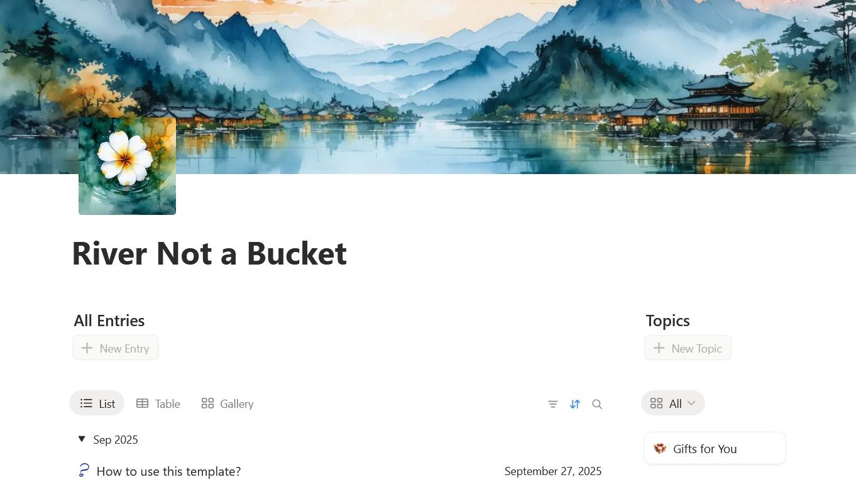
Task: Switch to the Gallery view tab
Action: coord(228,403)
